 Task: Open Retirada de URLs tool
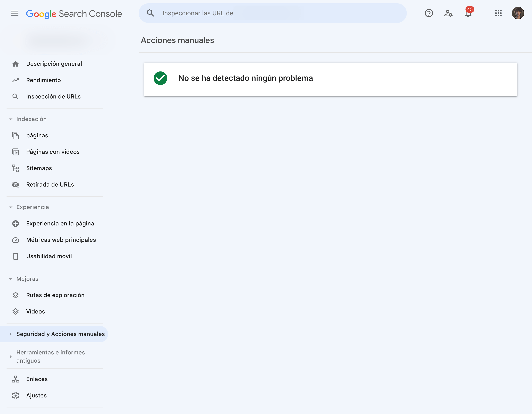(x=50, y=184)
